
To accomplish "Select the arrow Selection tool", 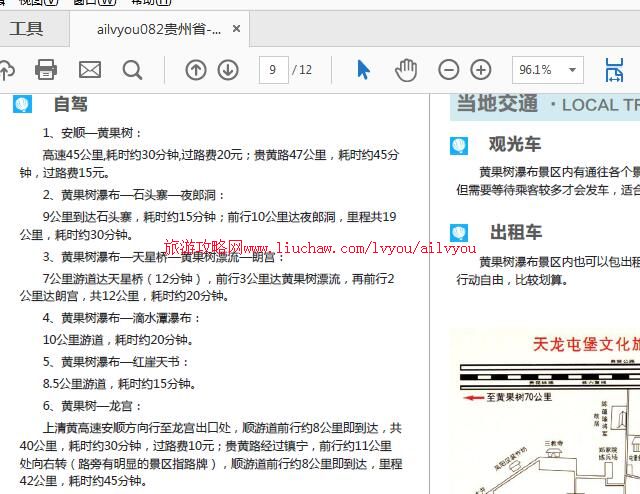I will [x=363, y=70].
